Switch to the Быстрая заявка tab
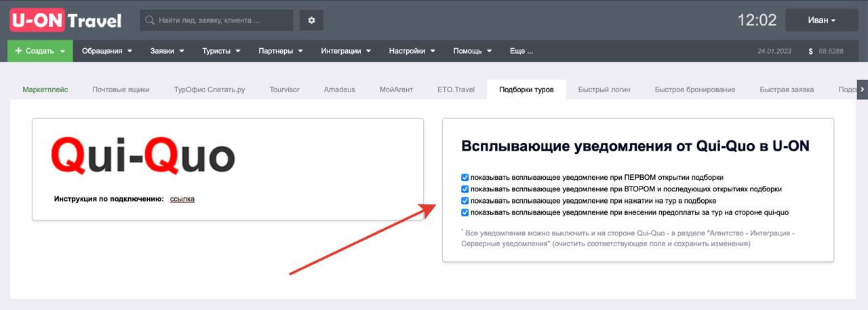The image size is (868, 310). click(x=787, y=90)
